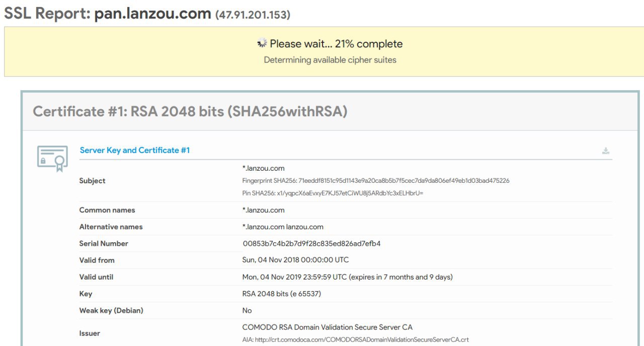The image size is (644, 346).
Task: Click the Alternative names label
Action: 111,227
